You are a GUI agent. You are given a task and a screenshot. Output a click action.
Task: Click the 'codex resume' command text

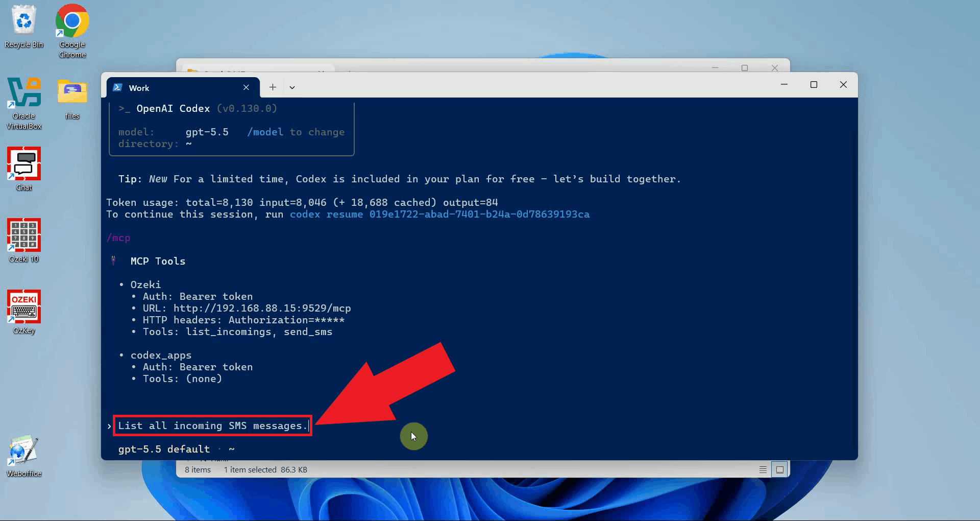pos(326,214)
